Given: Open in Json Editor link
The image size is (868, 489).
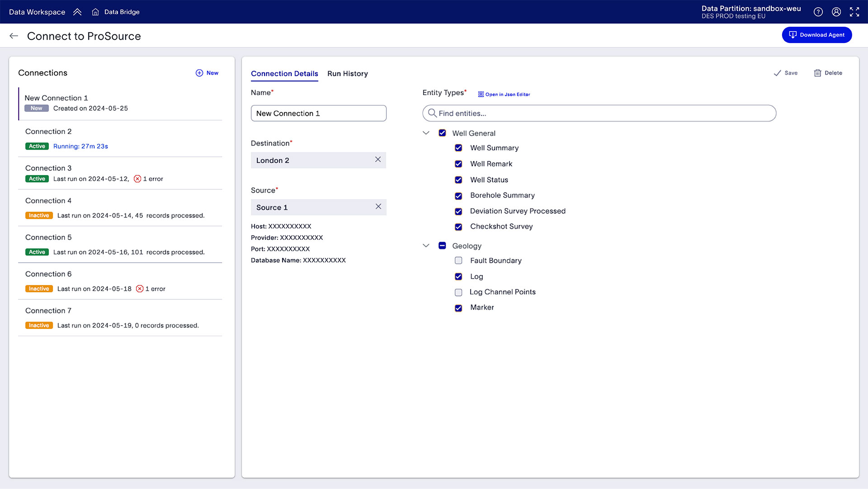Looking at the screenshot, I should 504,94.
